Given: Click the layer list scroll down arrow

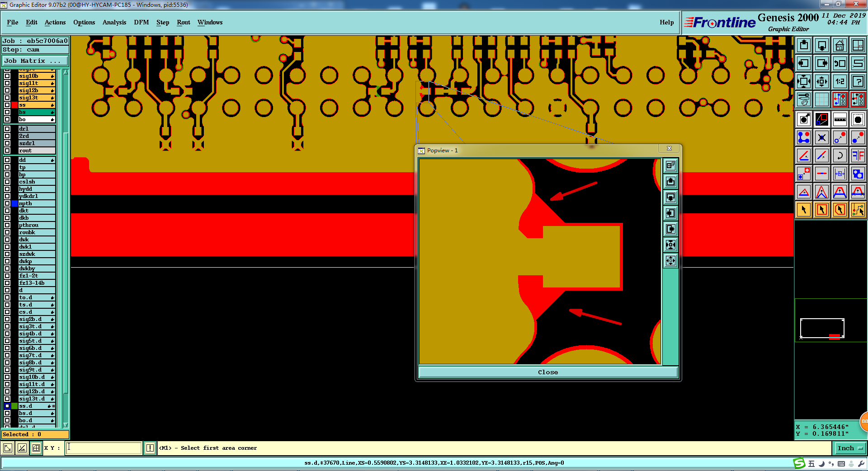Looking at the screenshot, I should 66,425.
